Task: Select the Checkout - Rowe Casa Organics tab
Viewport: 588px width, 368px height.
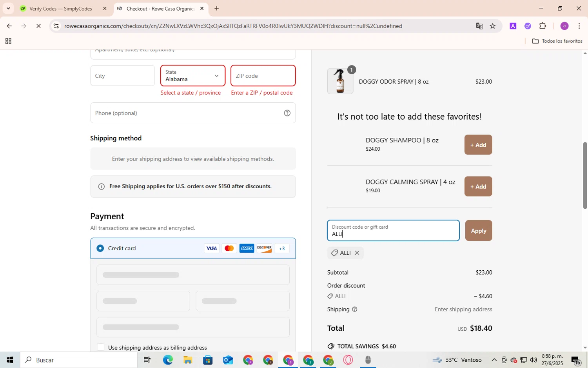Action: (161, 8)
